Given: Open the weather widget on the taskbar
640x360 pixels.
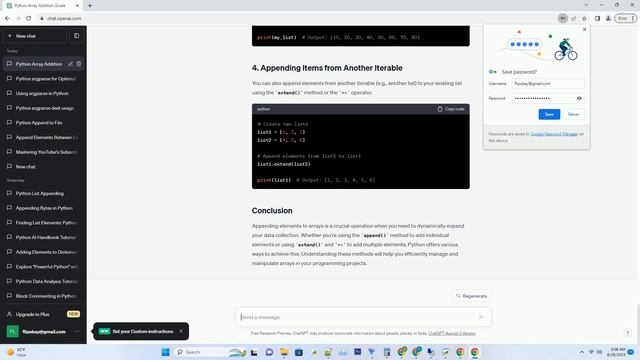Looking at the screenshot, I should tap(16, 352).
